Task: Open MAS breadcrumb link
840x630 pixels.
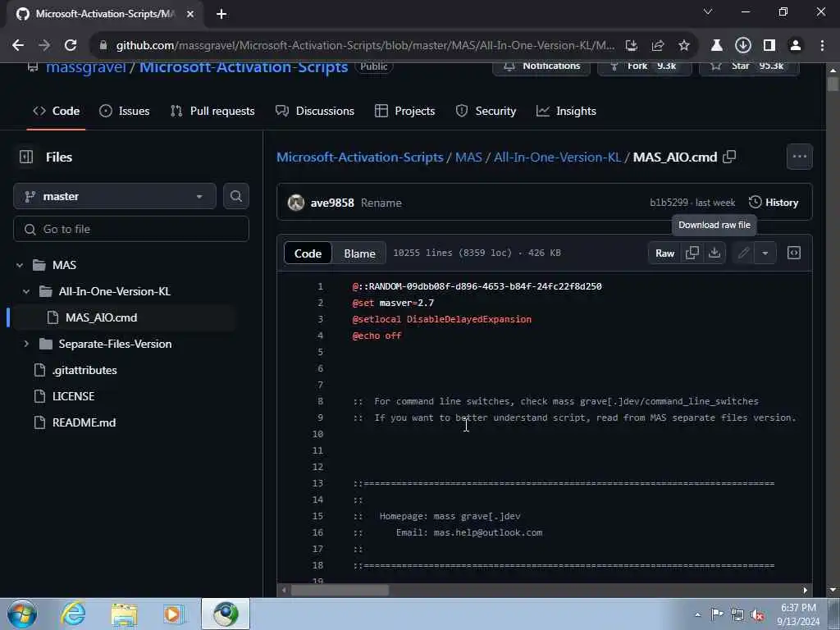Action: coord(468,157)
